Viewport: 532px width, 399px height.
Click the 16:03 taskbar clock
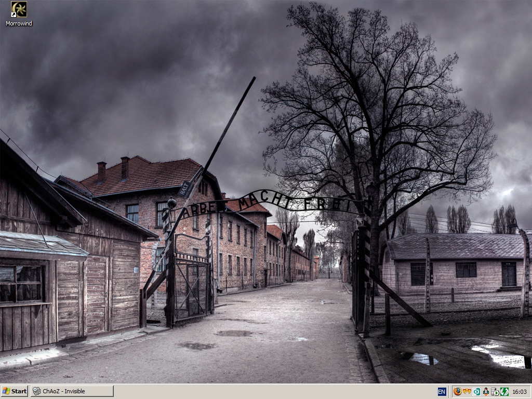[x=520, y=392]
